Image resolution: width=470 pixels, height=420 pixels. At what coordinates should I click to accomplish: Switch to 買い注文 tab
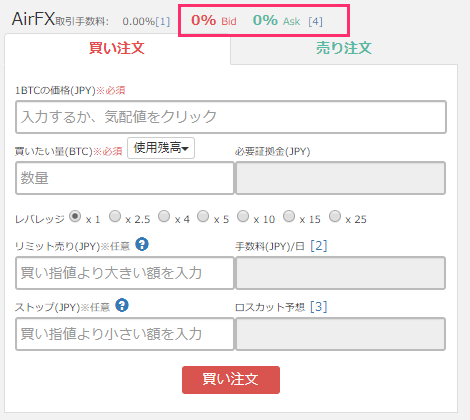coord(117,48)
